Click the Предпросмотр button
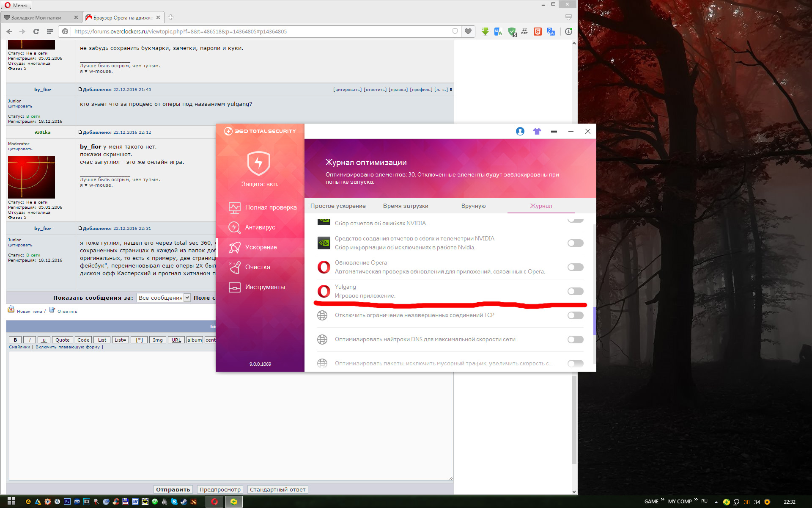812x508 pixels. click(220, 489)
